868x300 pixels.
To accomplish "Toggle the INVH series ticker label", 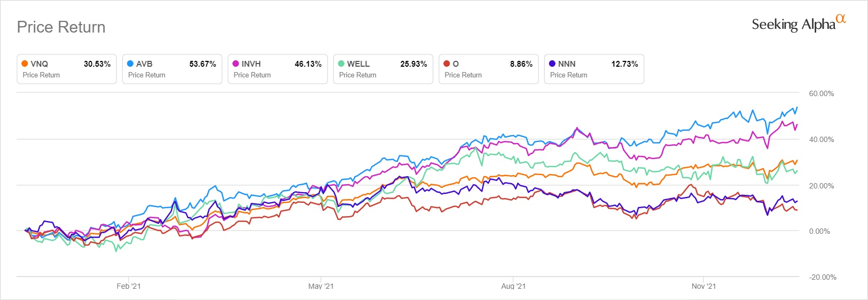I will coord(251,64).
